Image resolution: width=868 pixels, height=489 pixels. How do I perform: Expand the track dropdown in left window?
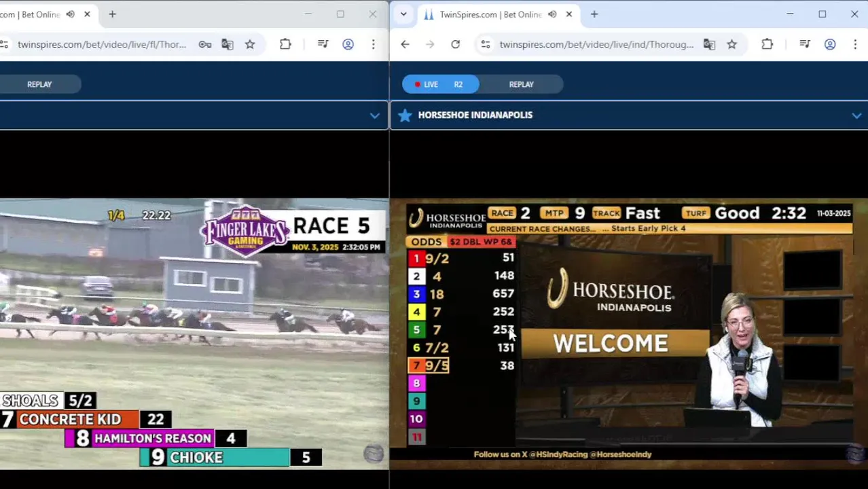pyautogui.click(x=374, y=115)
